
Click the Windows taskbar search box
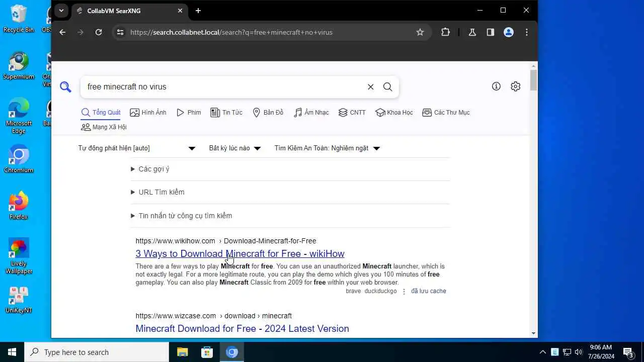pyautogui.click(x=97, y=352)
